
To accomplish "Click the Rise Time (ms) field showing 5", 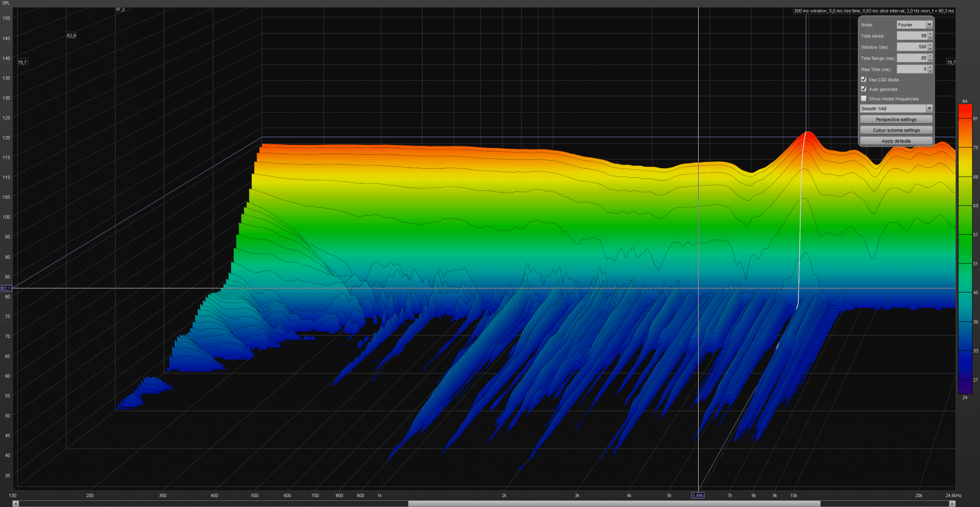I will [x=912, y=69].
